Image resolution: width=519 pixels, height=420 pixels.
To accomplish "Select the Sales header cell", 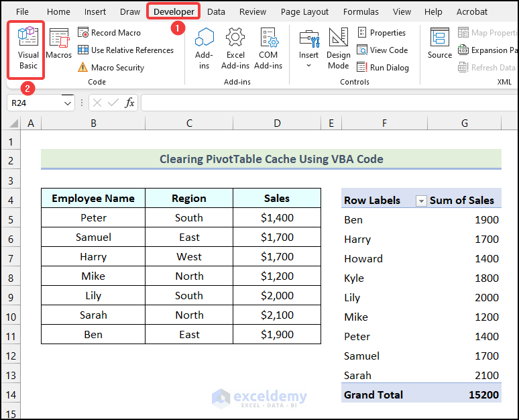I will click(277, 198).
